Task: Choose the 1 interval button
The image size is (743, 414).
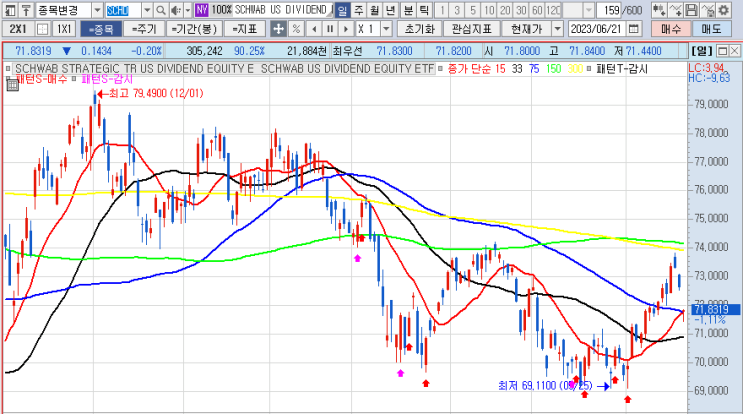Action: (x=442, y=10)
